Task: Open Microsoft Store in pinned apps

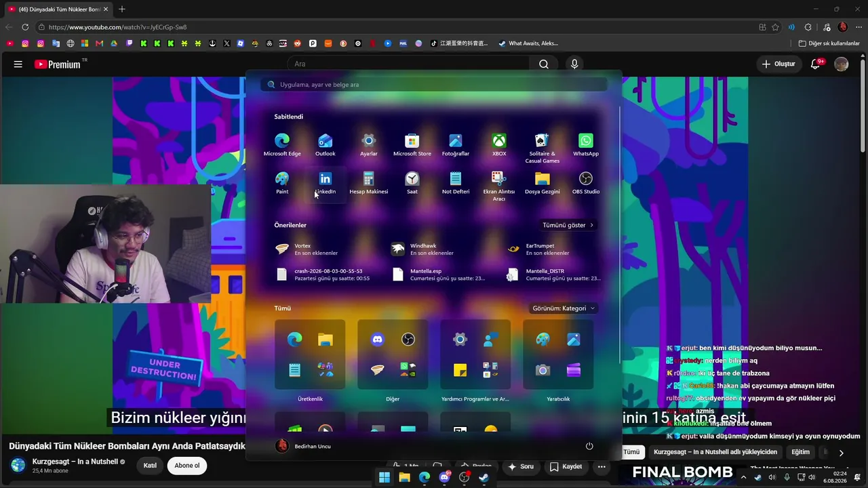Action: point(412,144)
